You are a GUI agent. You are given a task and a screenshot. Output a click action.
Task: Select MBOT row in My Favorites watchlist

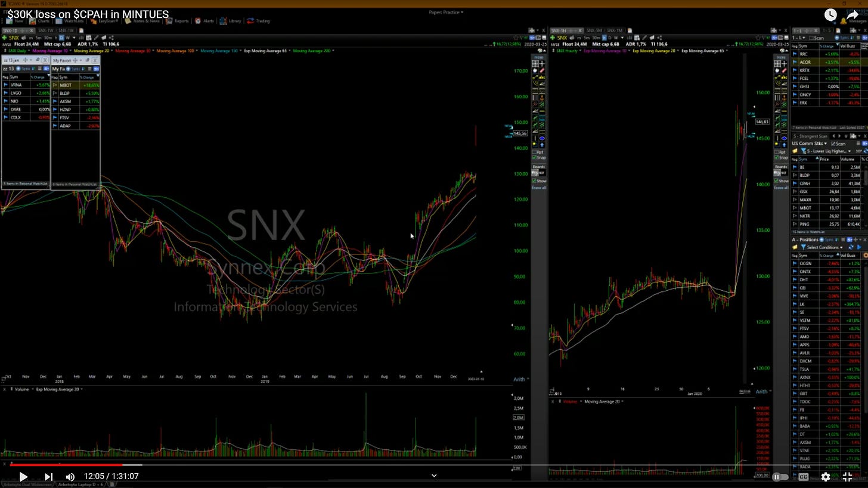click(75, 85)
